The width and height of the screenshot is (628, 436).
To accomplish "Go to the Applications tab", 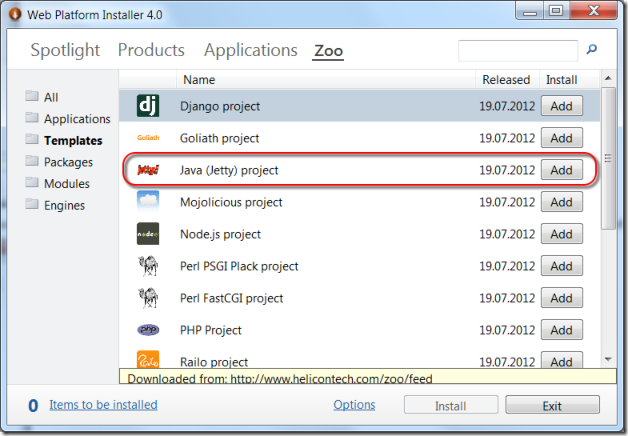I will tap(250, 50).
